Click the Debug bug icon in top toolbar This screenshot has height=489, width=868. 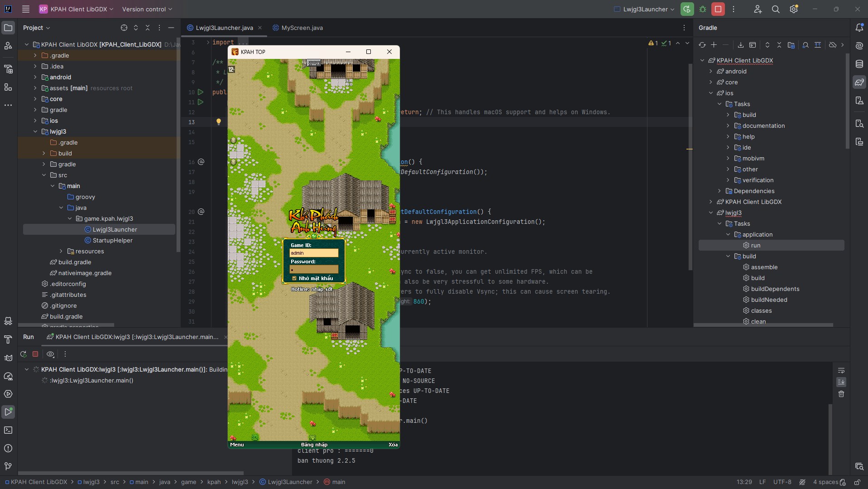[703, 9]
